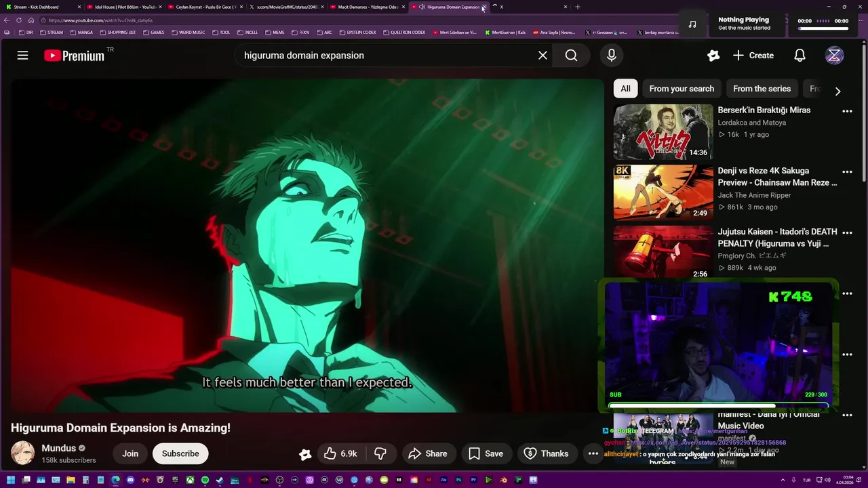868x488 pixels.
Task: Open Berserk'in Bıraktığı Miras thumbnail
Action: coord(663,131)
